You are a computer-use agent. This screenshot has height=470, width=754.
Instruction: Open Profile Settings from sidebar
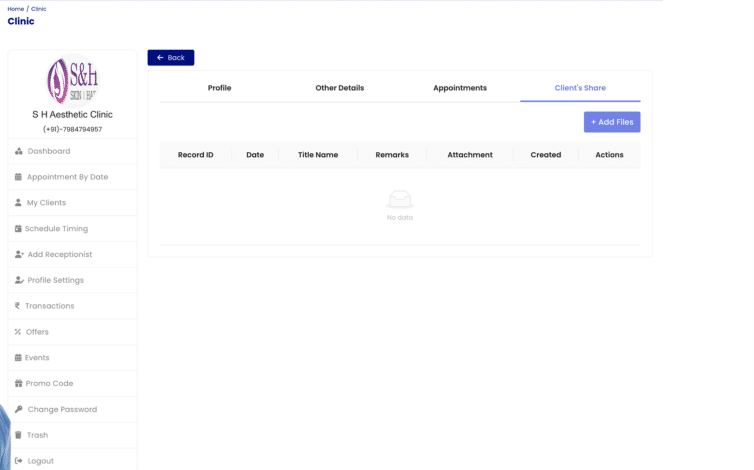pos(73,280)
